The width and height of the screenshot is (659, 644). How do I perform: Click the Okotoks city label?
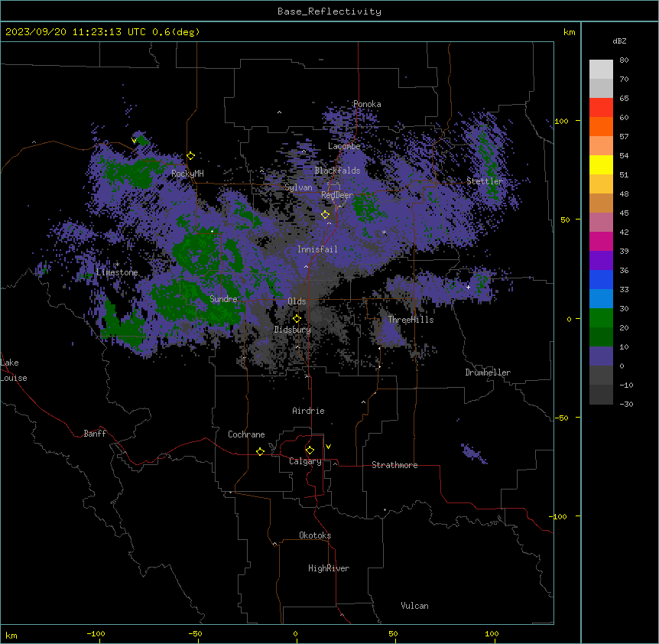(x=315, y=535)
